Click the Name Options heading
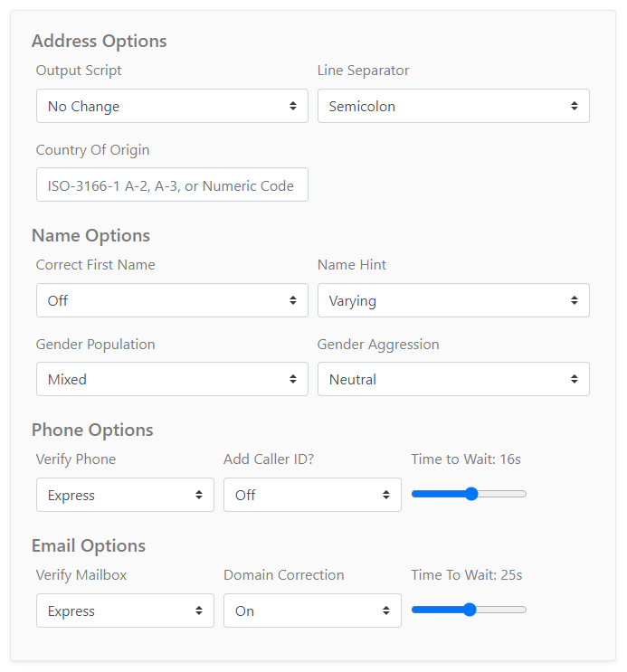 (90, 236)
